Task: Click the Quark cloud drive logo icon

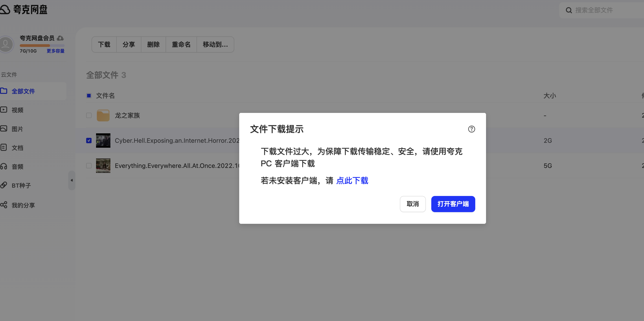Action: [x=5, y=10]
